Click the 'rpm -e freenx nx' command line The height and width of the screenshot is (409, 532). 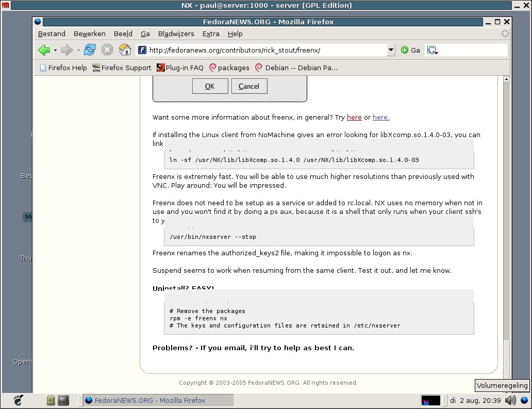coord(198,318)
